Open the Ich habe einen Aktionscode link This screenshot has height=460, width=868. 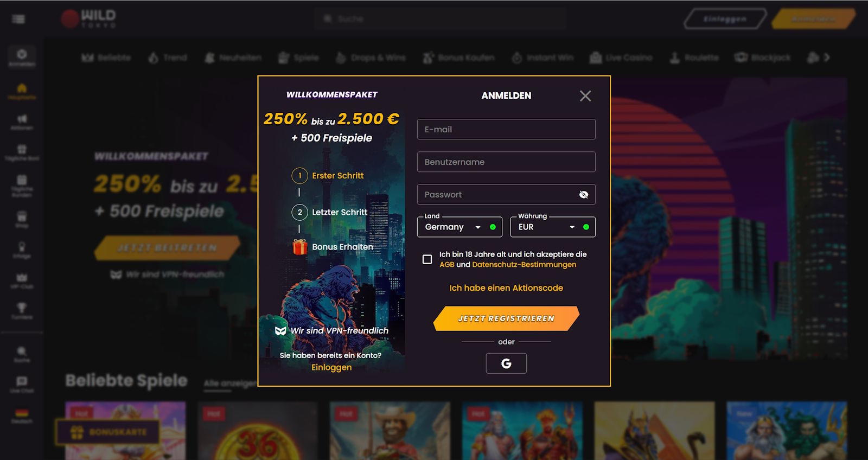click(x=506, y=288)
